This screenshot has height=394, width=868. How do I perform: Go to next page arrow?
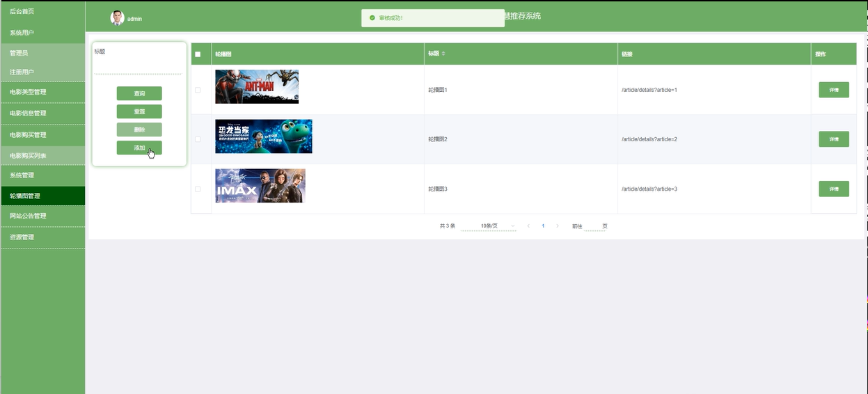[558, 226]
